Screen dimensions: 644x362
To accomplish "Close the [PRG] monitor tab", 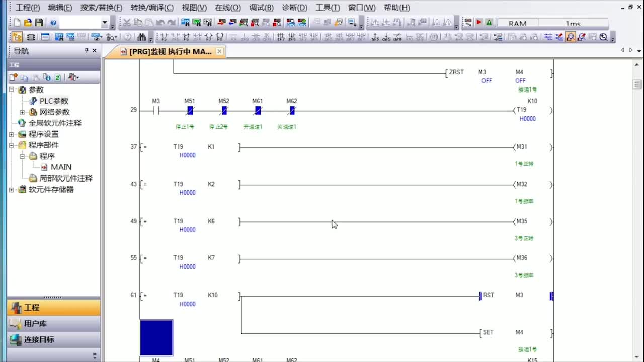I will 219,51.
